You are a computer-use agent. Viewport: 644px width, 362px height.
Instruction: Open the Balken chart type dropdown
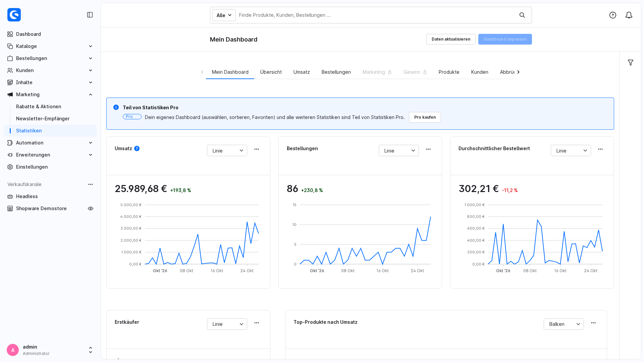tap(564, 324)
